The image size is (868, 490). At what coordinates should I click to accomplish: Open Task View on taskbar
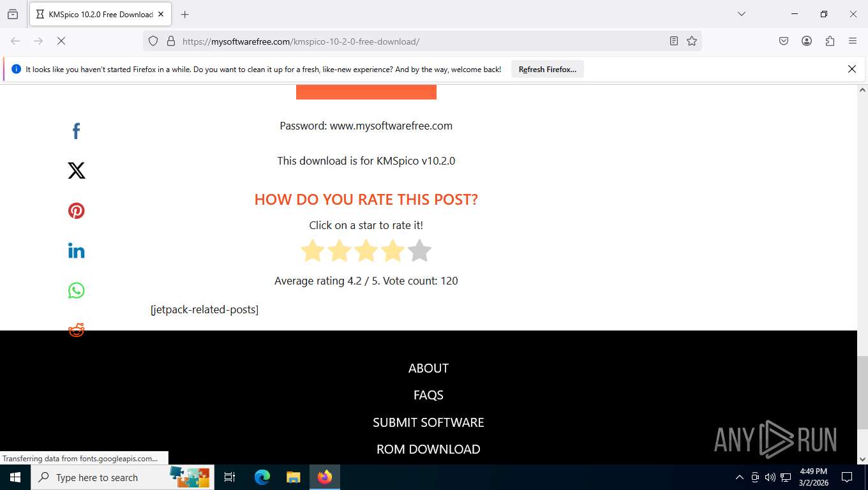coord(230,477)
